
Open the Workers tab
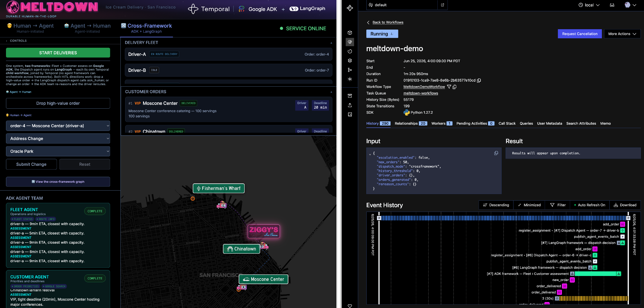(441, 123)
